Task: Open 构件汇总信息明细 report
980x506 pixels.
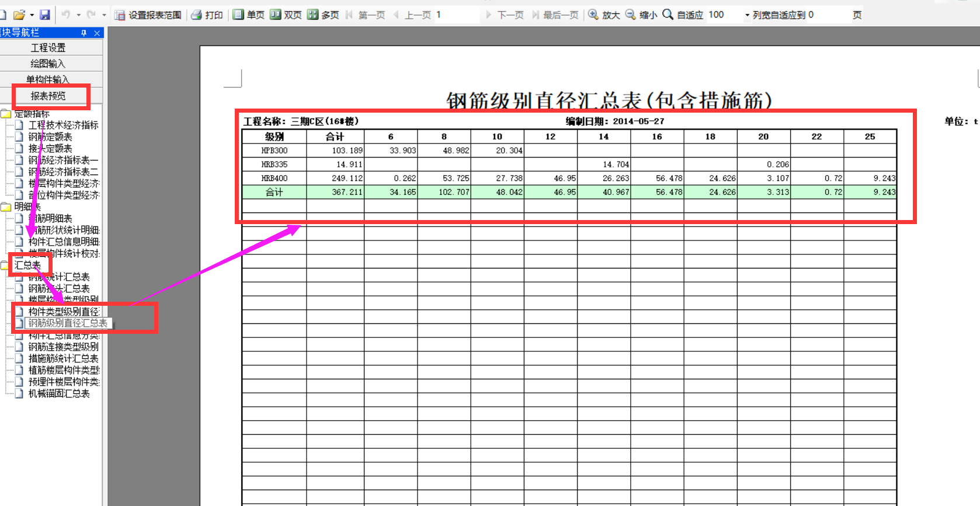Action: [64, 242]
